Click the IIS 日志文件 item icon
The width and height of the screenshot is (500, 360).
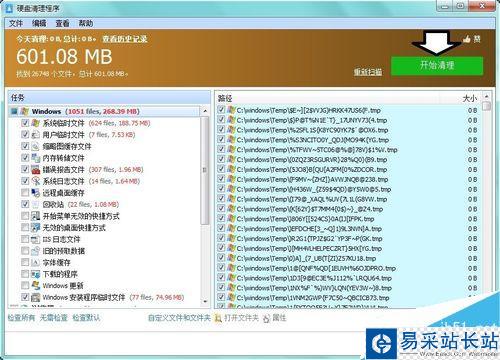[36, 239]
